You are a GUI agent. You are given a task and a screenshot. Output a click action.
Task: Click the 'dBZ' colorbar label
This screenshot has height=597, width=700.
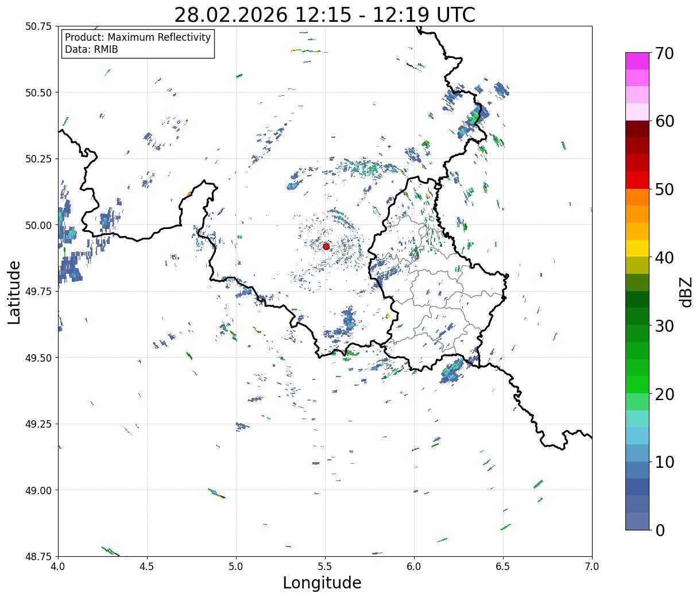pos(686,291)
